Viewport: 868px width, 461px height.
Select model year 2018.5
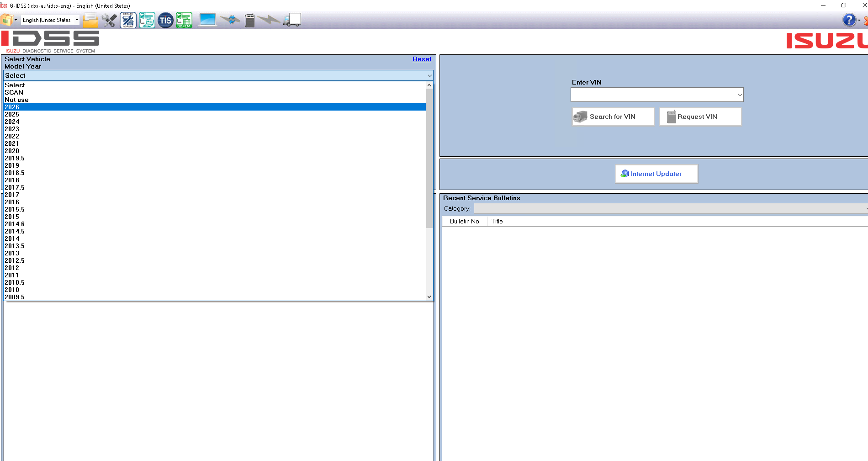click(x=215, y=173)
